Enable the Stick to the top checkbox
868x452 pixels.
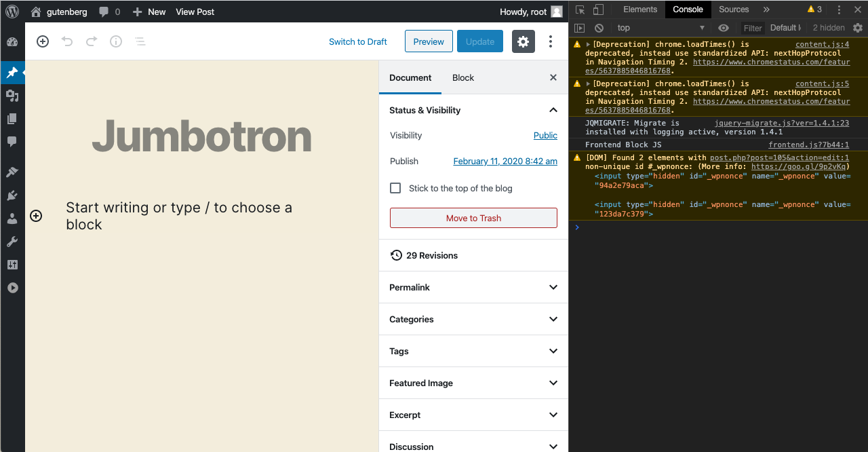point(395,188)
